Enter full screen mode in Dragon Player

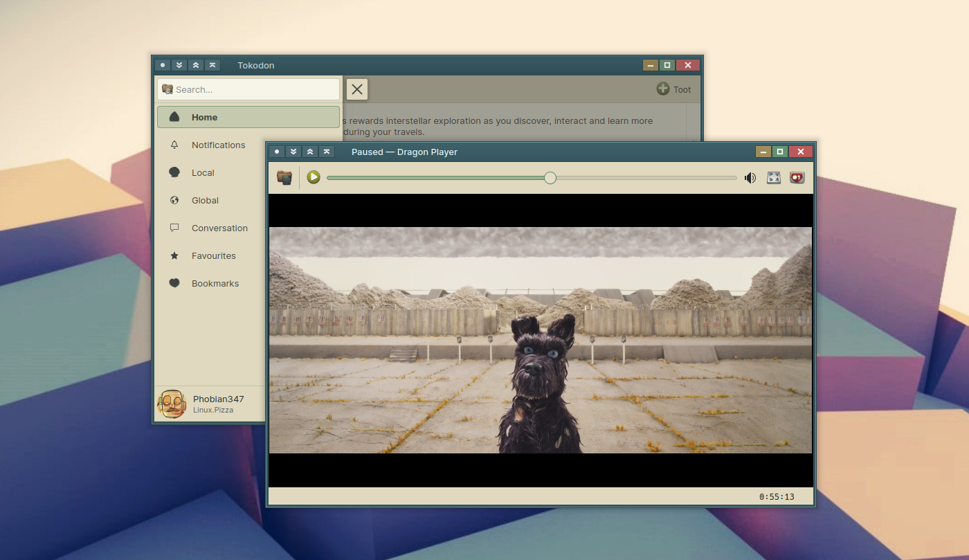coord(774,178)
